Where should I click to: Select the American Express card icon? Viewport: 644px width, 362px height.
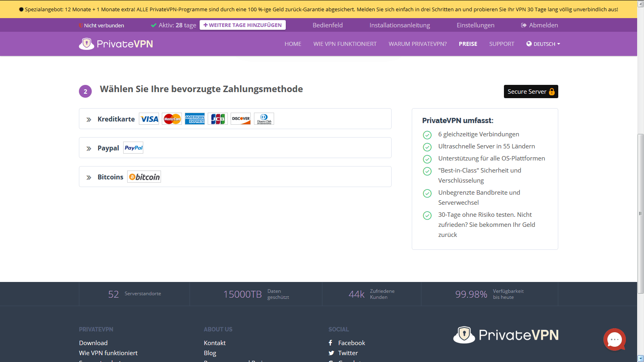[x=195, y=119]
